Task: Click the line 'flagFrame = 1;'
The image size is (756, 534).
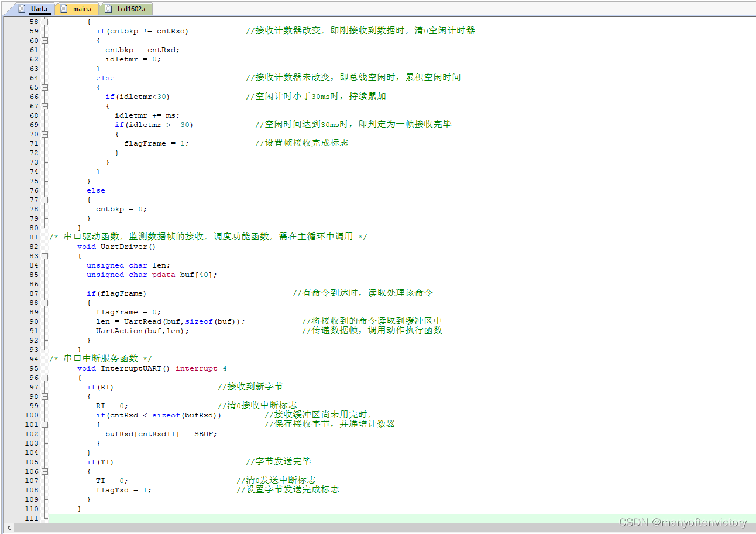Action: point(156,143)
